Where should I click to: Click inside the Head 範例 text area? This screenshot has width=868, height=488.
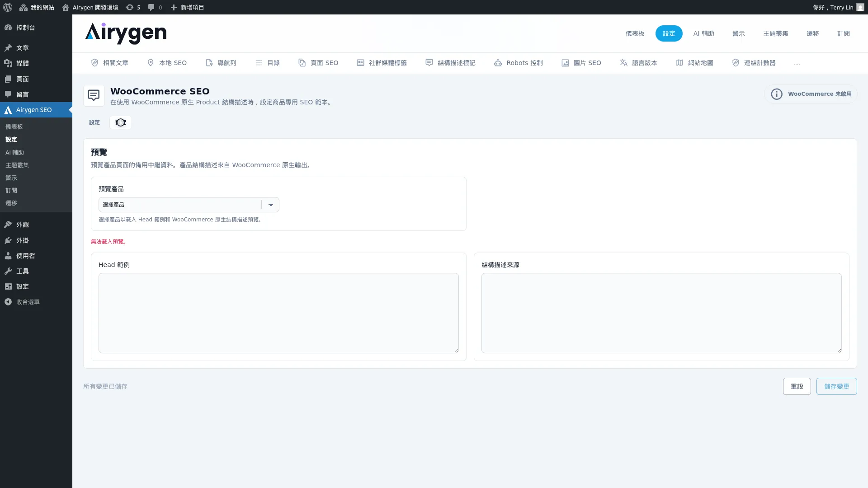(278, 313)
